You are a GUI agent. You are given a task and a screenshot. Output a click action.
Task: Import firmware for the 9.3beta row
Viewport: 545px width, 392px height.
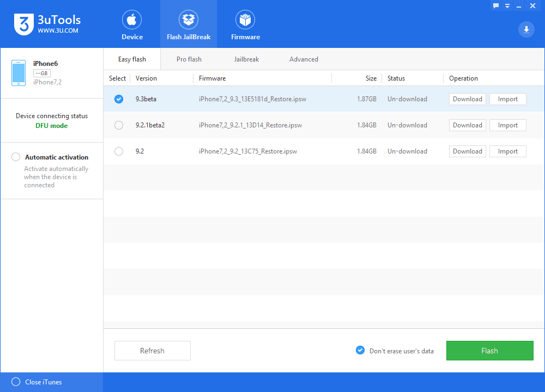[x=508, y=99]
